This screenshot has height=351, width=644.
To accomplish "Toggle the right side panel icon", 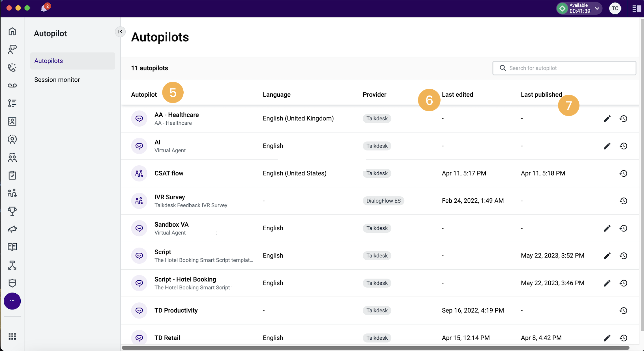I will click(636, 8).
